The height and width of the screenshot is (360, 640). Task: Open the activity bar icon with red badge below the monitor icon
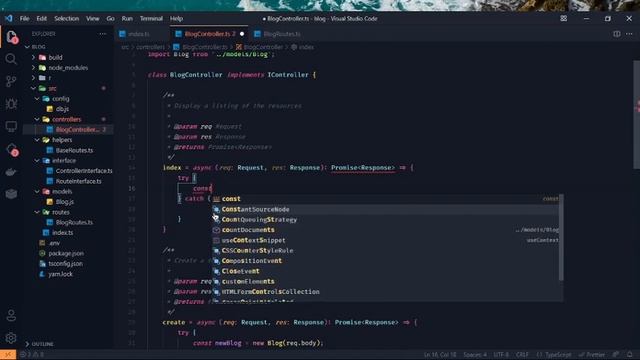[12, 150]
